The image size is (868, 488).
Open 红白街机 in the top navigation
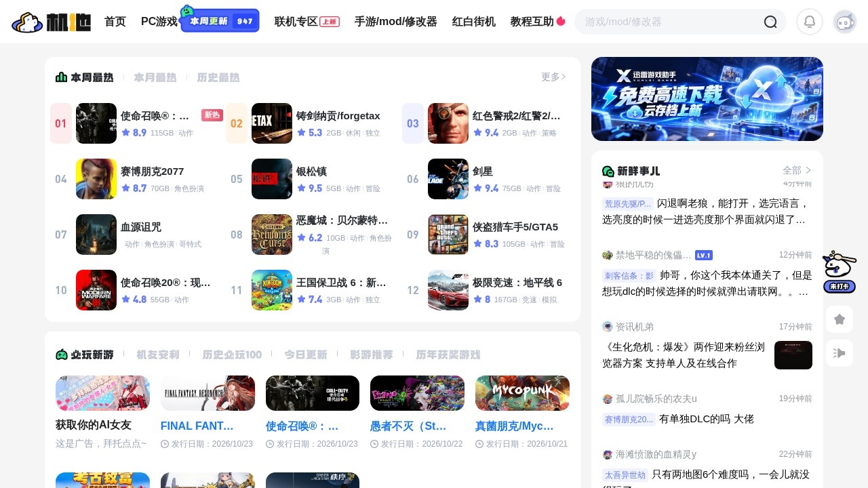(x=474, y=22)
